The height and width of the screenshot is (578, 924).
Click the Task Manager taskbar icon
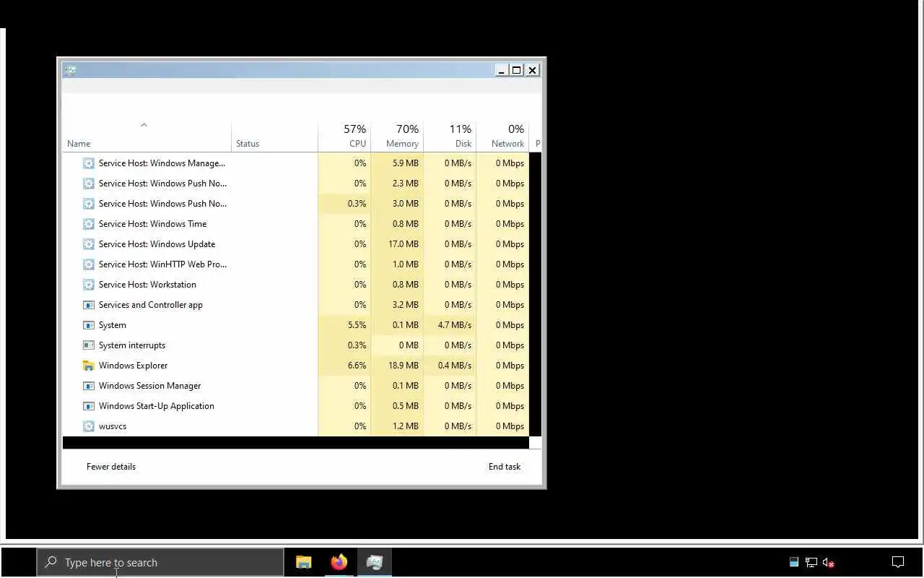coord(374,562)
